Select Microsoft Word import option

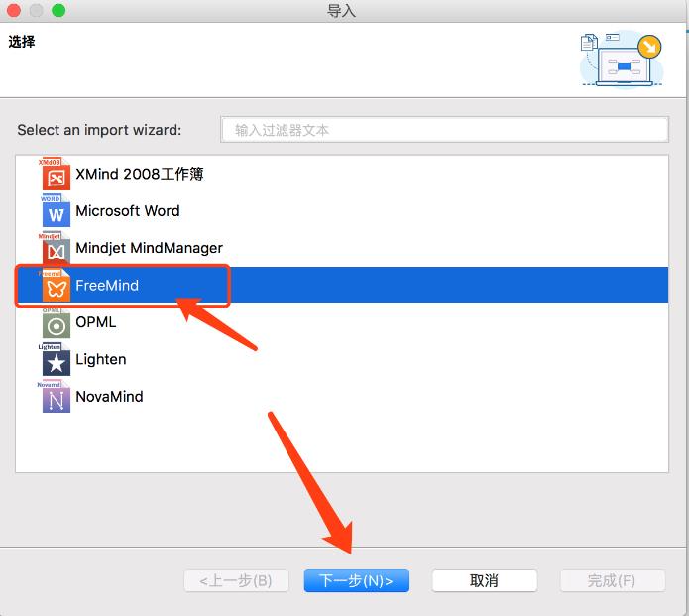[127, 210]
